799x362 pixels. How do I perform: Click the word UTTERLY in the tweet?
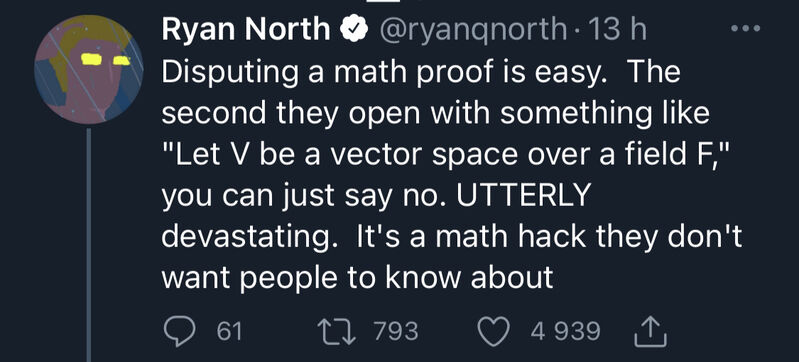[x=523, y=196]
